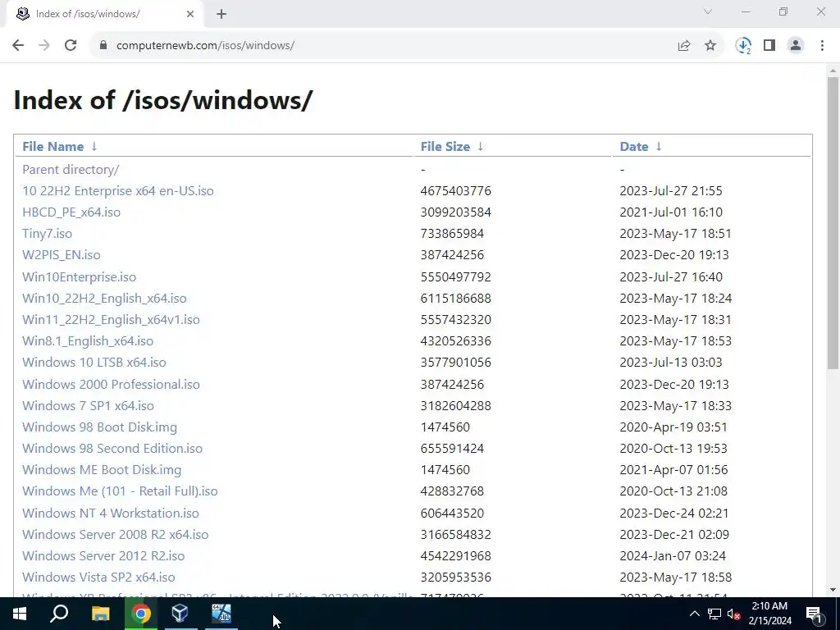
Task: Click the scrollbar up arrow
Action: pyautogui.click(x=833, y=71)
